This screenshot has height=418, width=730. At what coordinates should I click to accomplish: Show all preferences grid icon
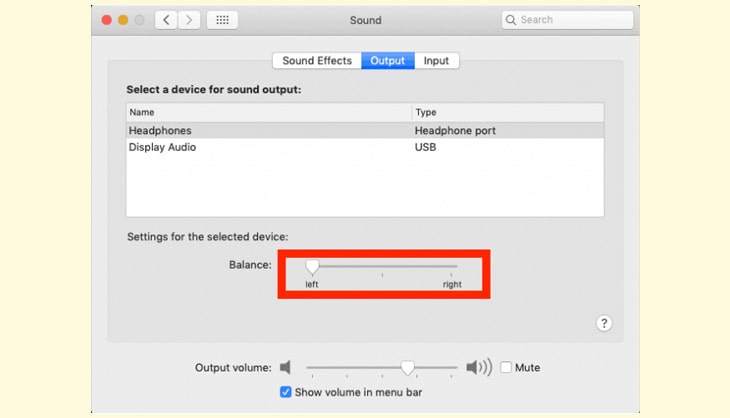point(221,20)
